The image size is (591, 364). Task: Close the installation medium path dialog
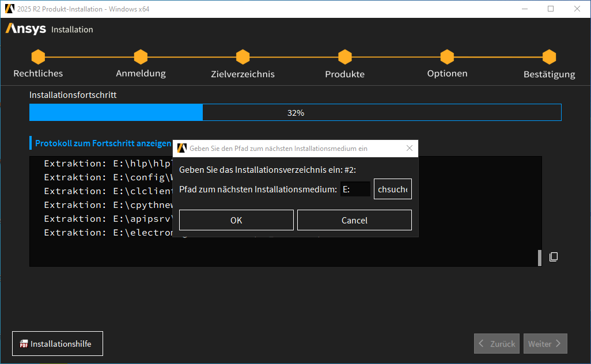coord(410,148)
